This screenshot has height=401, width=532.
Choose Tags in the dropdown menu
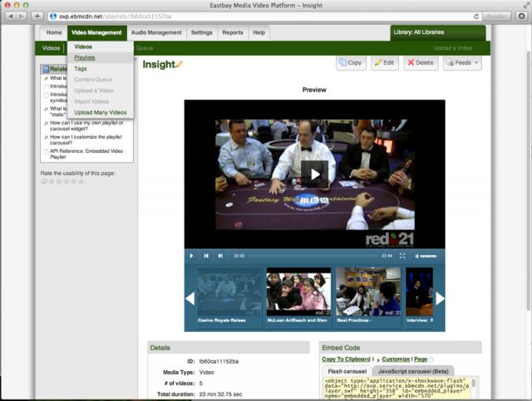pos(101,68)
